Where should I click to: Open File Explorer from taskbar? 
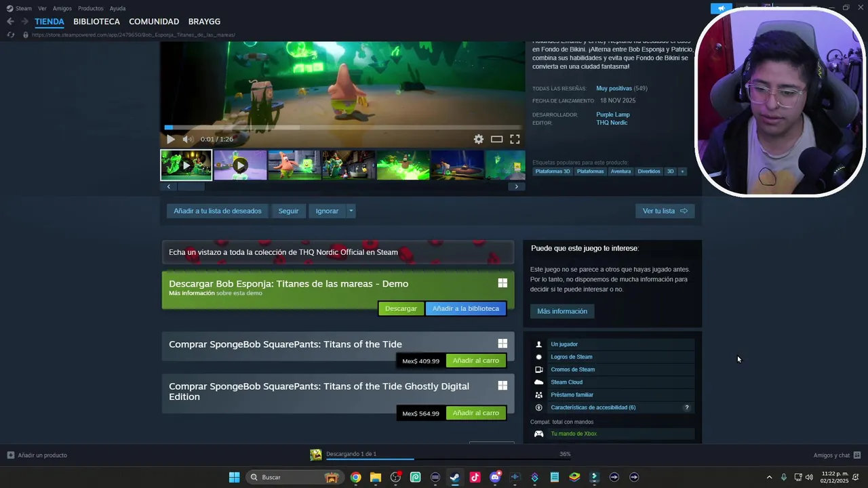coord(376,477)
